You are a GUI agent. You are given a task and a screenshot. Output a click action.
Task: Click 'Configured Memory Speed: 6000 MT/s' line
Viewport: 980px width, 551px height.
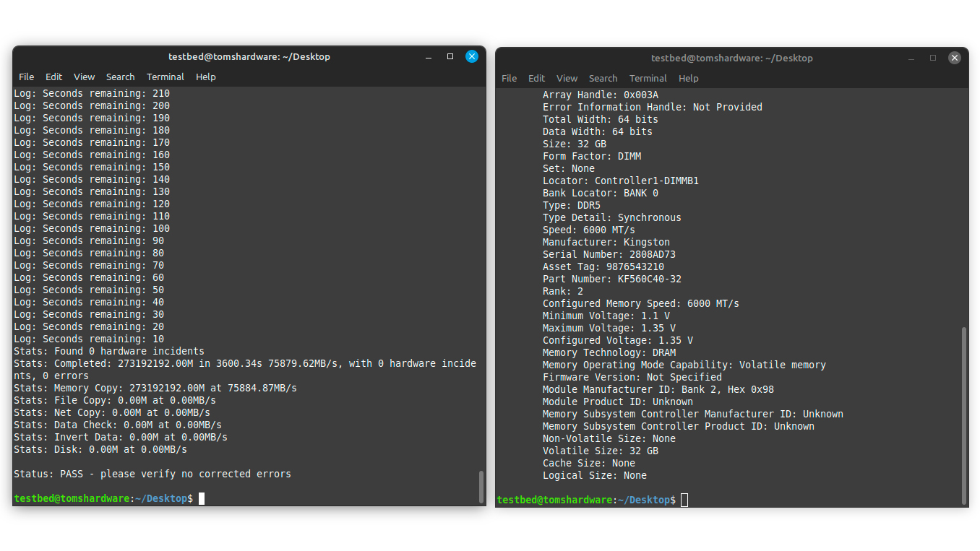(641, 303)
